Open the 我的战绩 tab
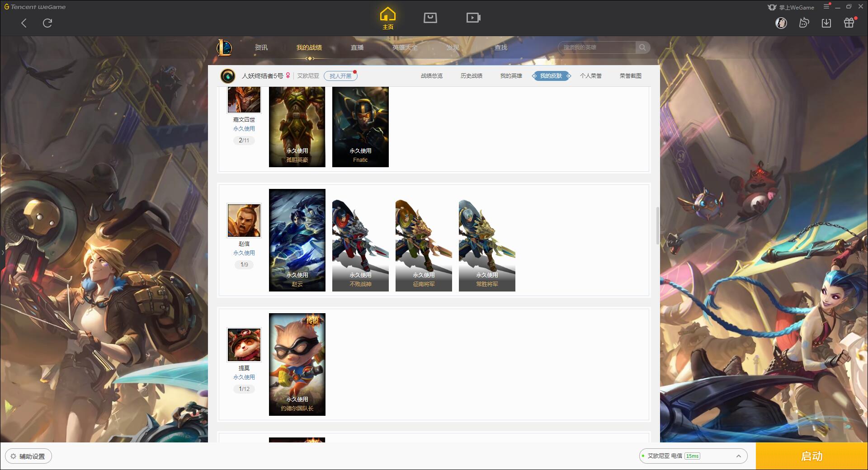 click(309, 47)
